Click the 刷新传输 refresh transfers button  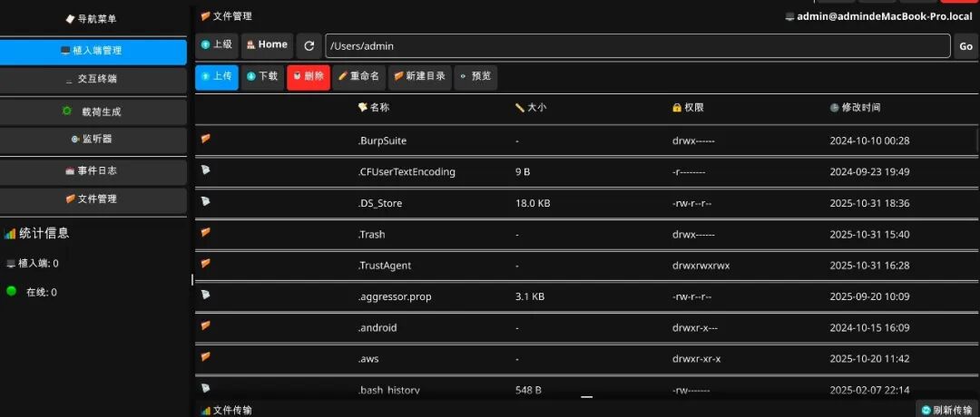pyautogui.click(x=946, y=410)
